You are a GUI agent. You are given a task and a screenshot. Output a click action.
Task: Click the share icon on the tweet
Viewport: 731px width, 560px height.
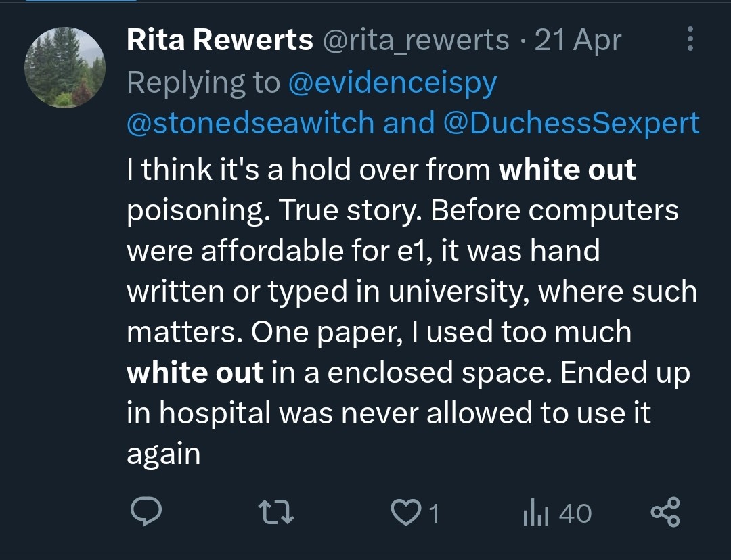point(665,513)
